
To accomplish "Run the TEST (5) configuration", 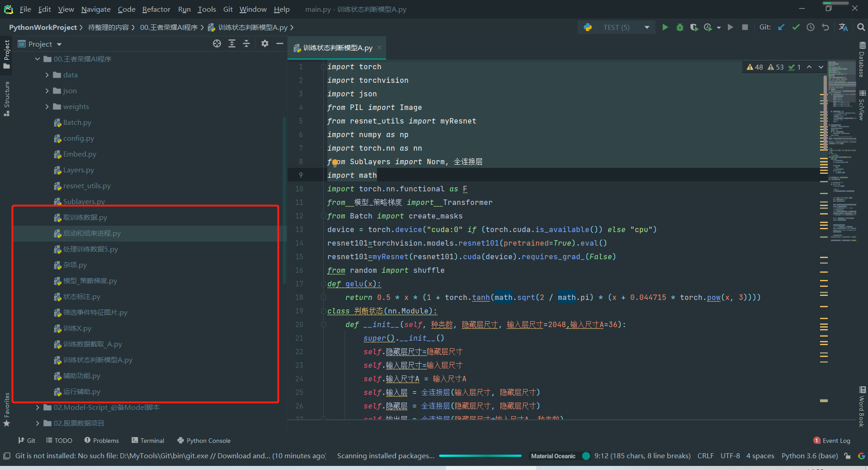I will [x=665, y=27].
